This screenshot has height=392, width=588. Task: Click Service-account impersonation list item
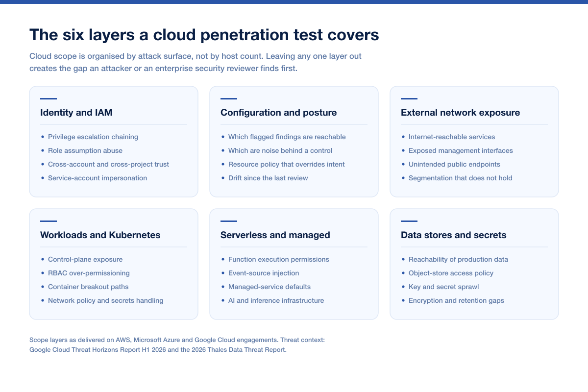click(98, 178)
